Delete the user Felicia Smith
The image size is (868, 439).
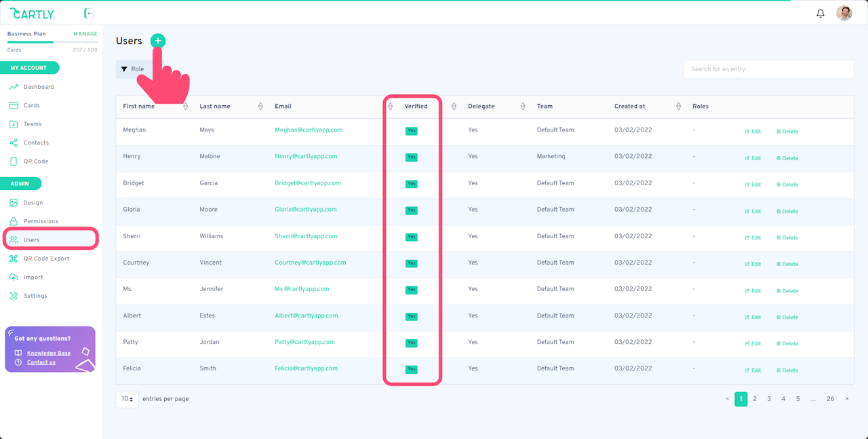787,370
